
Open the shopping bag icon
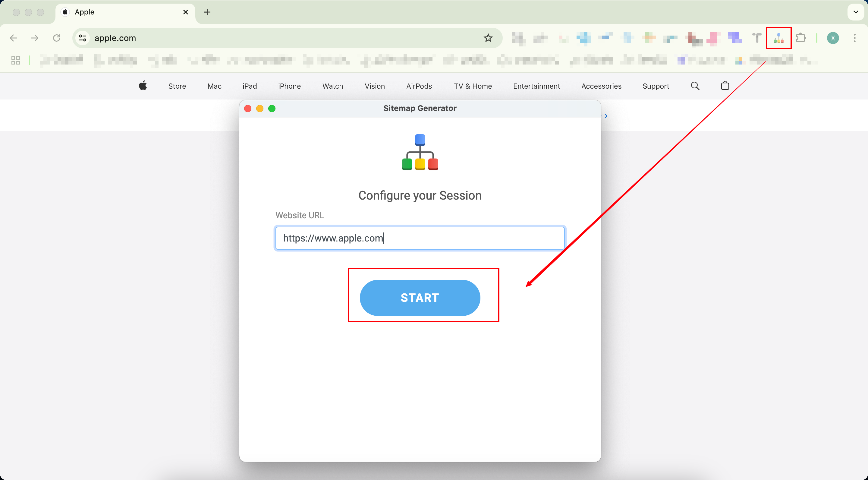[x=725, y=86]
